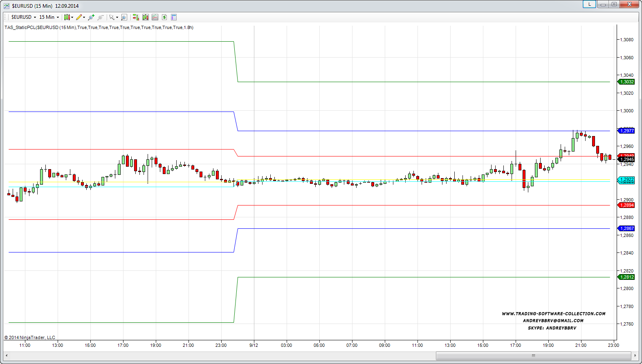Open the Data Series candlestick icon
The width and height of the screenshot is (642, 364).
coord(145,17)
